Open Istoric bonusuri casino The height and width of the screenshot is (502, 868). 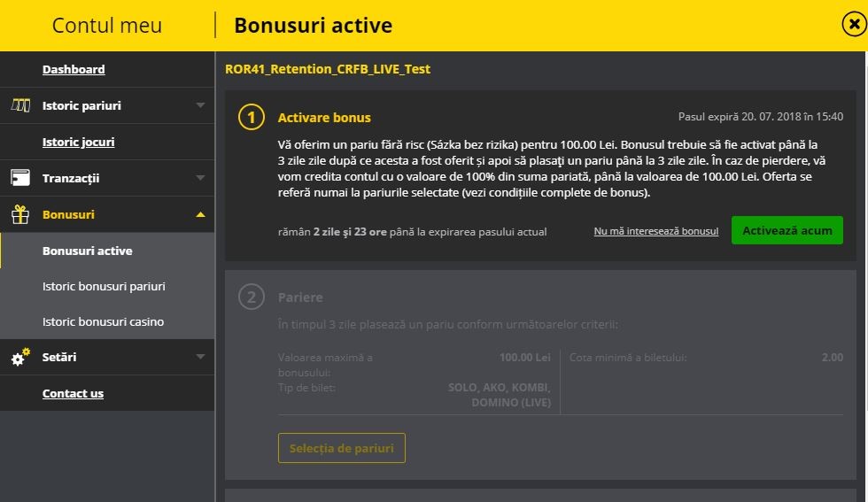103,321
